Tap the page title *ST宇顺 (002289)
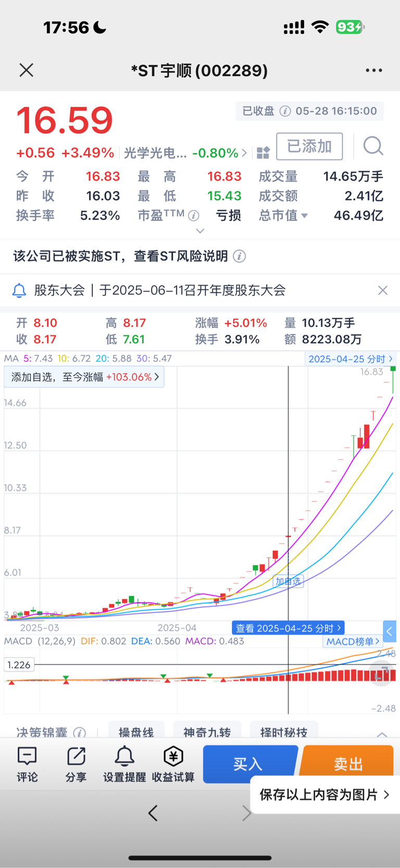 [x=199, y=70]
